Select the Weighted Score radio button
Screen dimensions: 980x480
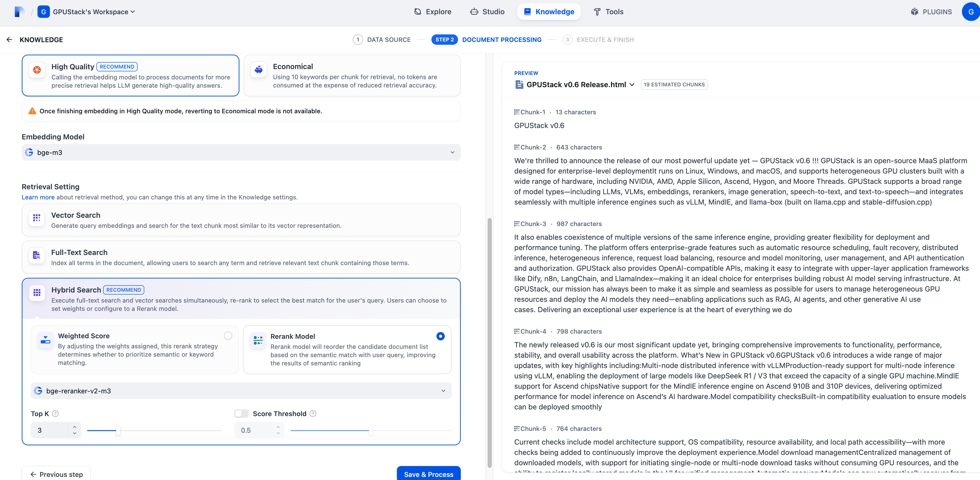click(x=228, y=336)
